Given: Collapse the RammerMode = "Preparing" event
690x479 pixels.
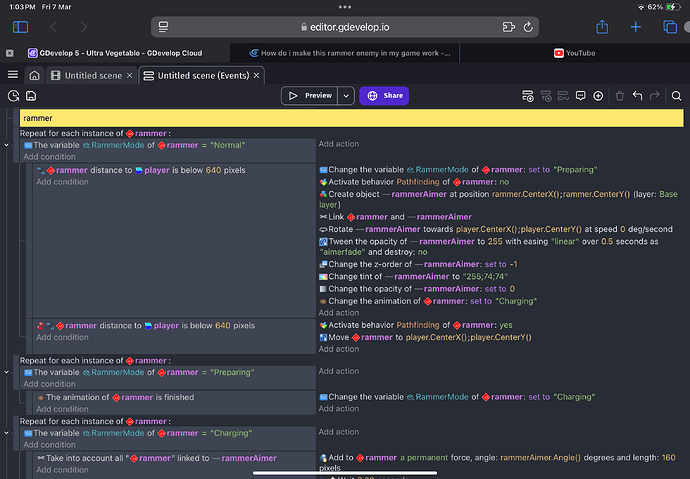Looking at the screenshot, I should coord(7,372).
